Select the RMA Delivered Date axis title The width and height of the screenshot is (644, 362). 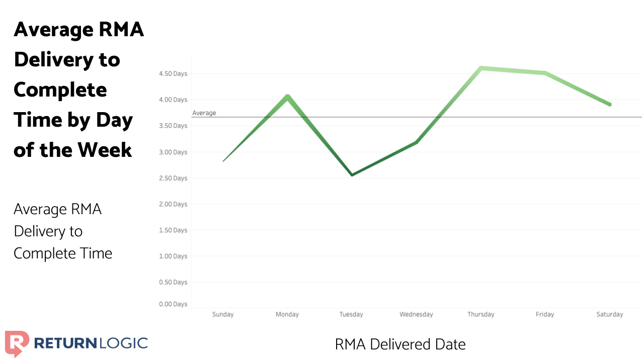[400, 344]
